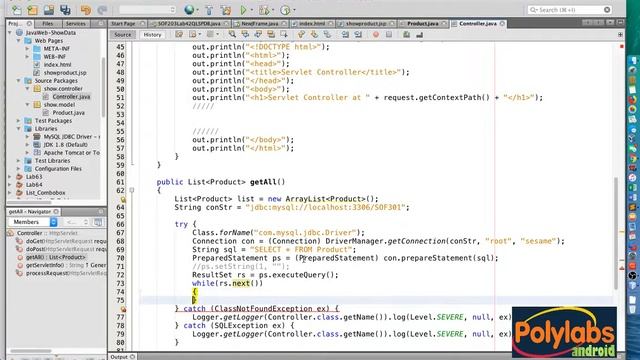Click the Shift Line Left icon
Viewport: 640px width, 360px height.
point(345,35)
